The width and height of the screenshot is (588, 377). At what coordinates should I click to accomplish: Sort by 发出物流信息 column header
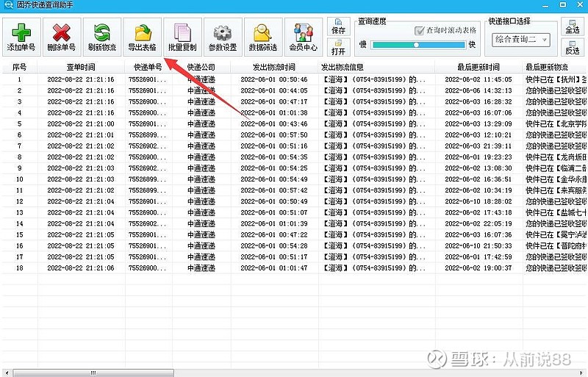[x=376, y=67]
